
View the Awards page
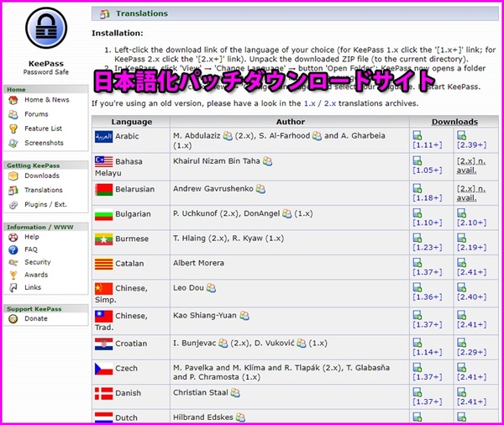pos(36,275)
